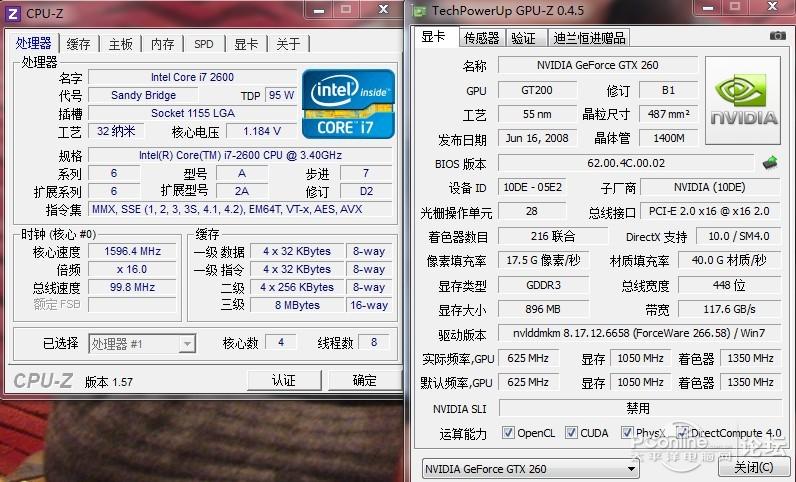
Task: Click the 8 MBytes level 3 cache value
Action: [297, 305]
